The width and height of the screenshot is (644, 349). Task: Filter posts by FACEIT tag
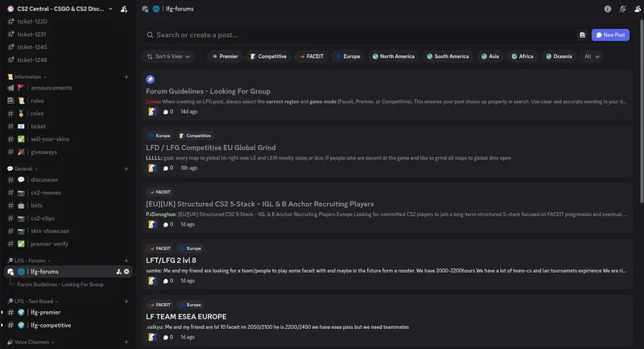[x=312, y=56]
